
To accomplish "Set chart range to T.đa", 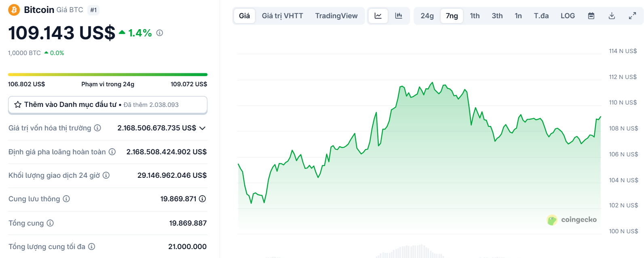I will click(541, 16).
